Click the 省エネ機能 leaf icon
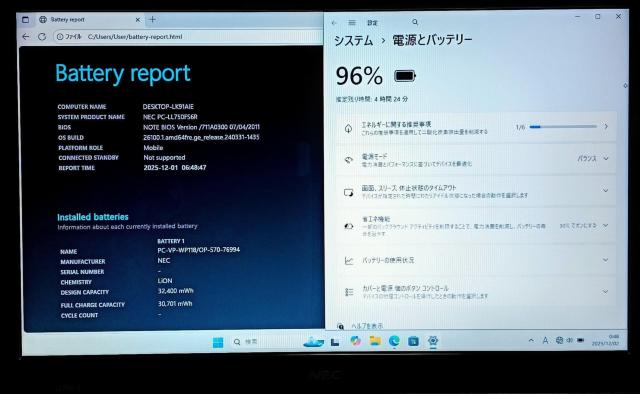 click(x=349, y=226)
